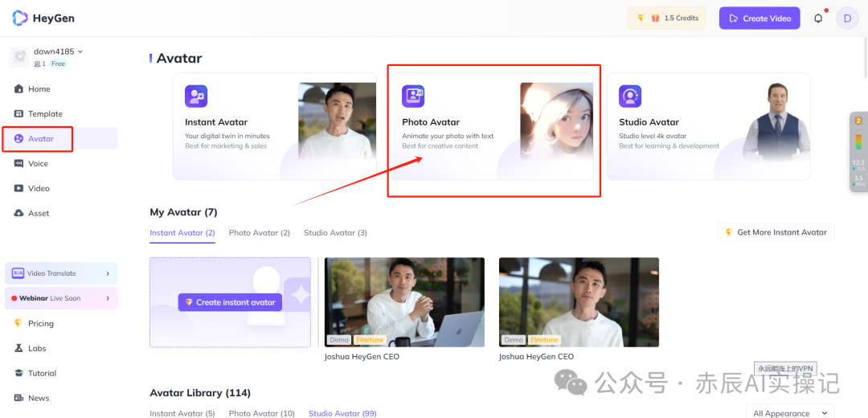
Task: Select Library Instant Avatar (5) tab
Action: pos(182,413)
